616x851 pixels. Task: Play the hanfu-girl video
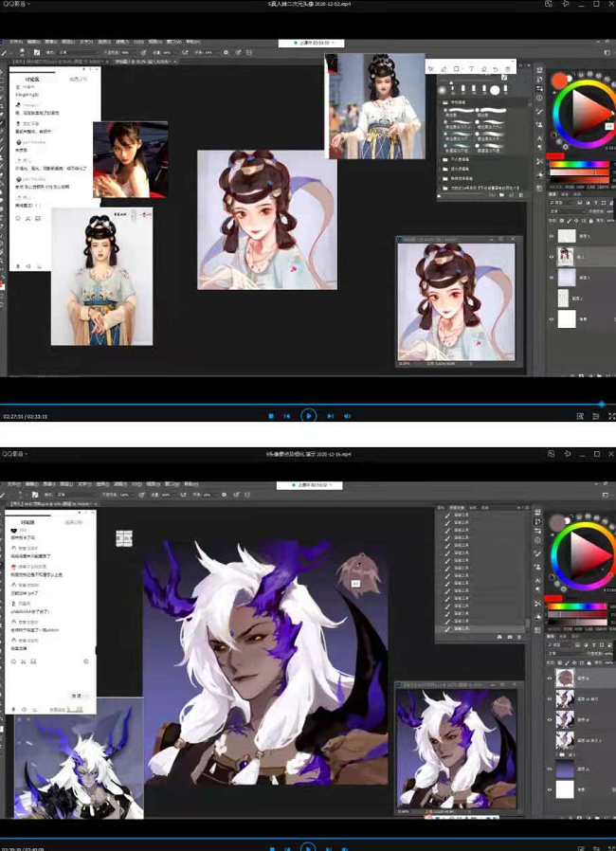click(x=308, y=416)
